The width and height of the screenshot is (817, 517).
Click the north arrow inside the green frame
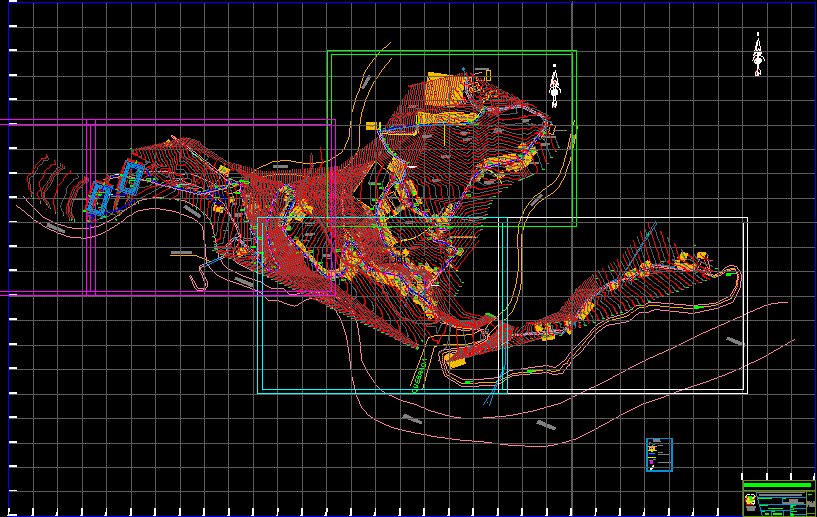click(x=554, y=86)
